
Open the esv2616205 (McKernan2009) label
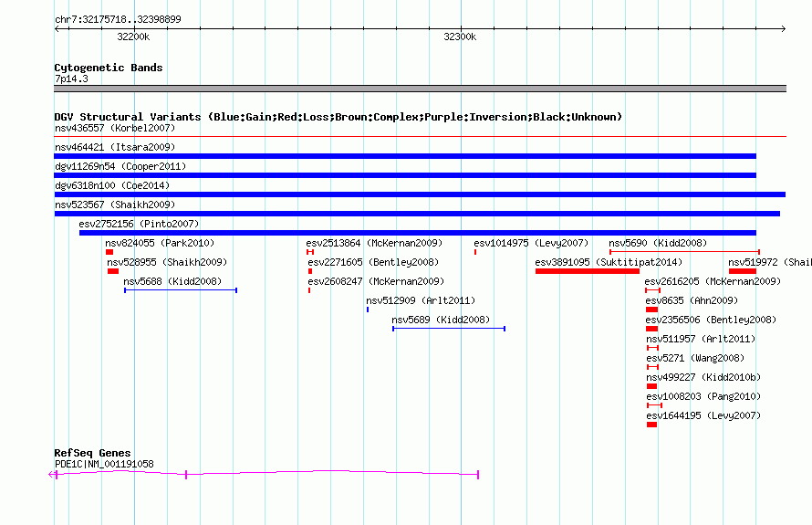pyautogui.click(x=713, y=281)
